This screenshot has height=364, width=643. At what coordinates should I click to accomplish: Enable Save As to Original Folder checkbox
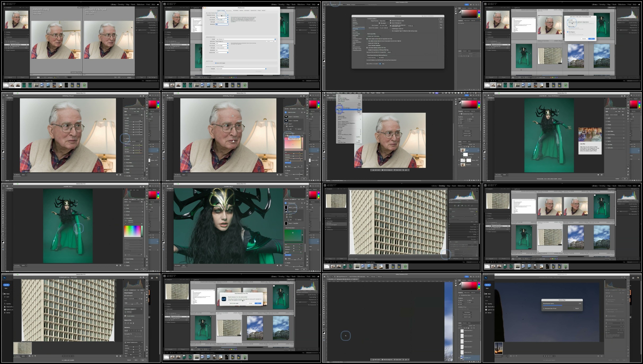click(x=391, y=21)
